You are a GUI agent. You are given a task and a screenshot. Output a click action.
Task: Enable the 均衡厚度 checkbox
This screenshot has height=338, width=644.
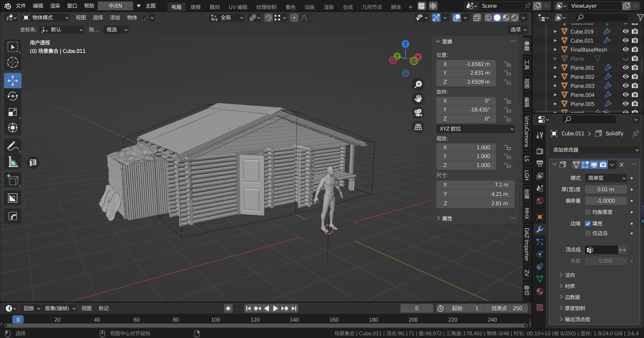pos(588,212)
